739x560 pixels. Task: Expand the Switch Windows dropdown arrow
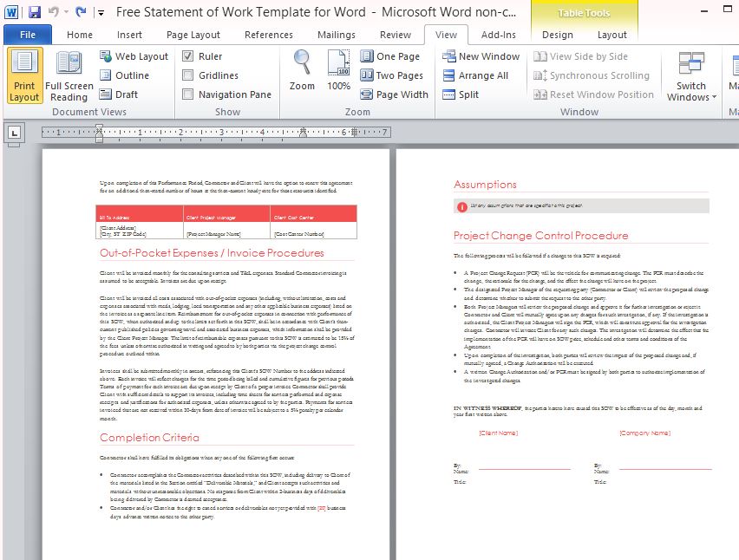(714, 97)
